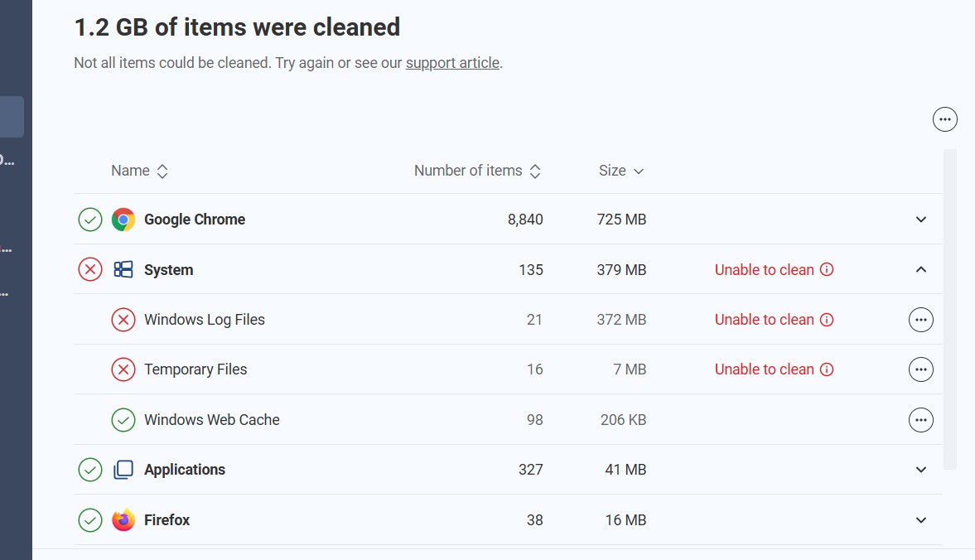
Task: Click info icon beside System Unable to clean
Action: pyautogui.click(x=826, y=269)
